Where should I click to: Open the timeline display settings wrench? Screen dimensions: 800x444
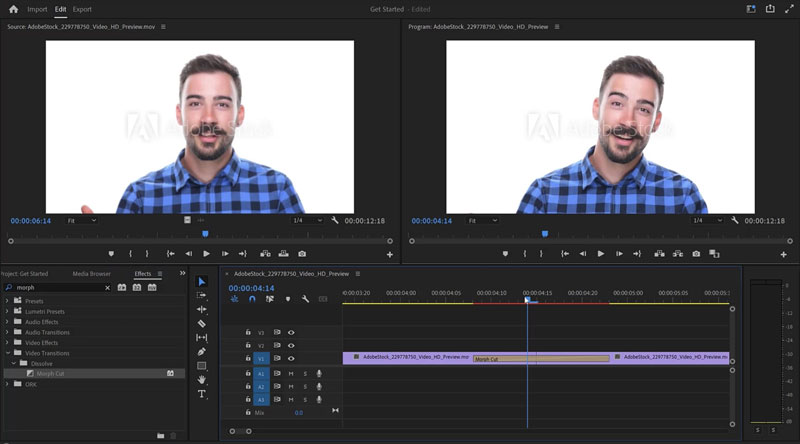coord(305,299)
